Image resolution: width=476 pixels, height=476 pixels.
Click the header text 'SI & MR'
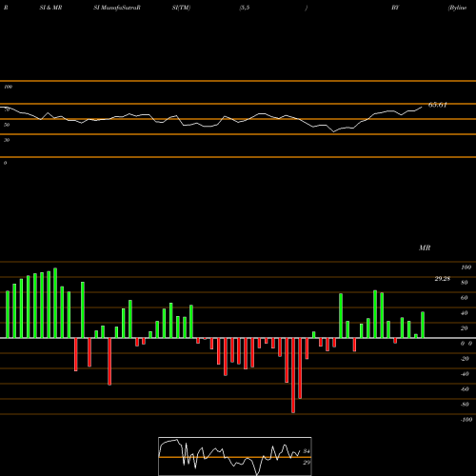coord(50,8)
